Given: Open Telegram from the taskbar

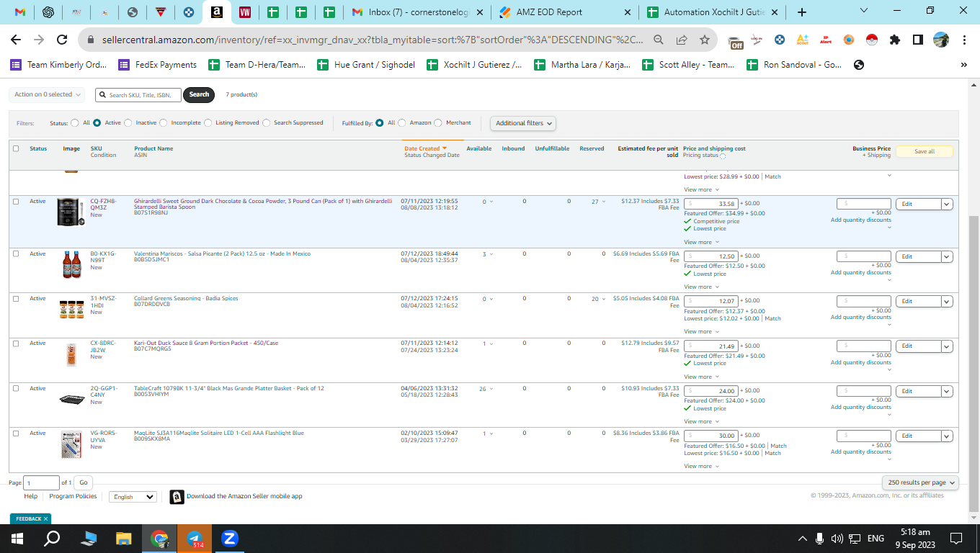Looking at the screenshot, I should coord(195,538).
